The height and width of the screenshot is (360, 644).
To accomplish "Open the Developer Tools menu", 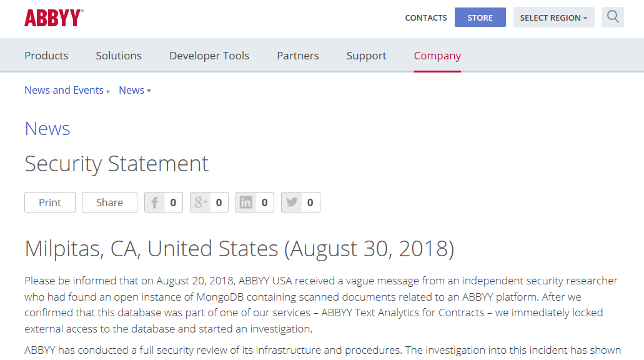I will click(x=209, y=56).
